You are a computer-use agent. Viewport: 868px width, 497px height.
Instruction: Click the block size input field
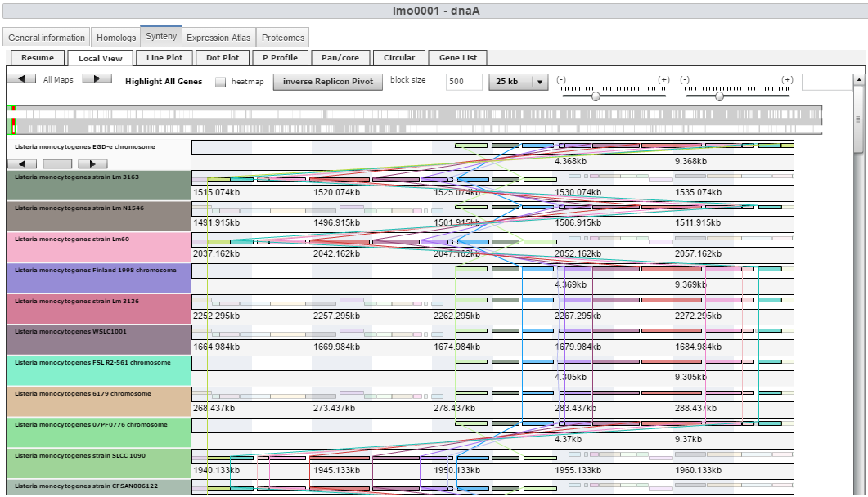click(464, 82)
